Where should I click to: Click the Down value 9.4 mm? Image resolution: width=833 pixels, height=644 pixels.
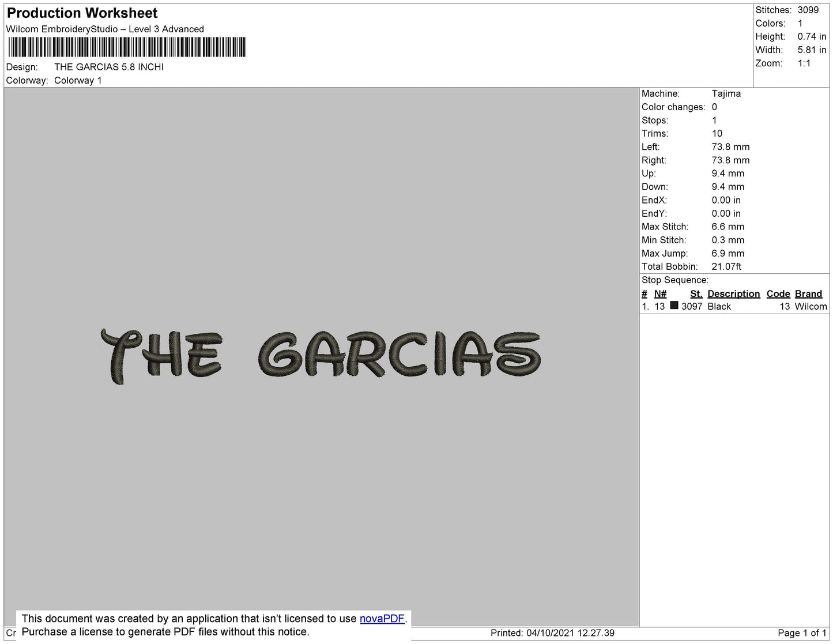click(728, 187)
